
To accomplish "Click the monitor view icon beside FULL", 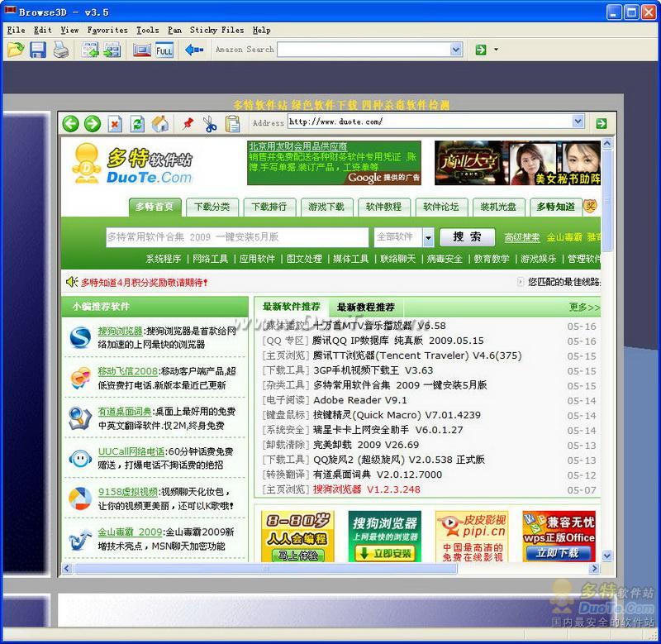I will (141, 50).
